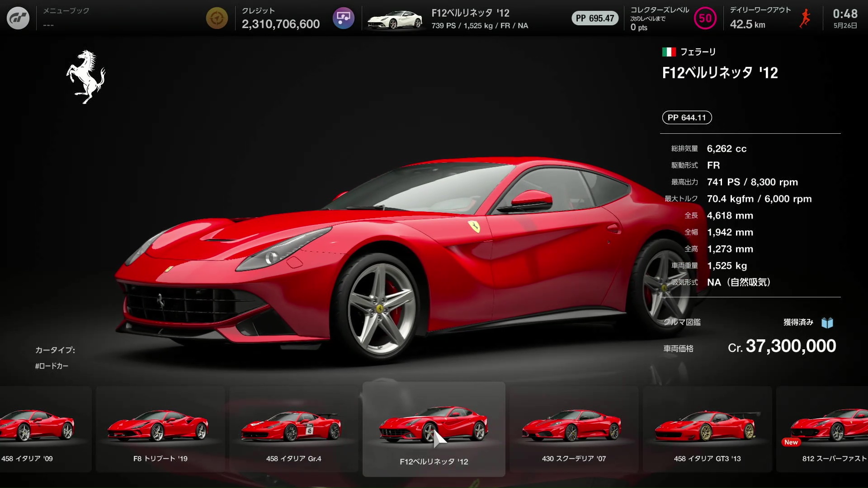Image resolution: width=868 pixels, height=488 pixels.
Task: Click the car encyclopedia book icon
Action: (827, 322)
